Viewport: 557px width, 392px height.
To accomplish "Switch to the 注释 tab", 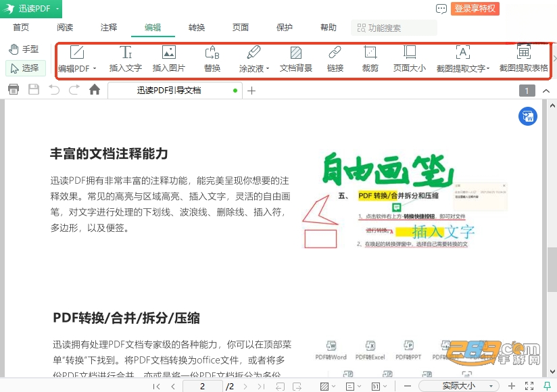I will coord(109,27).
